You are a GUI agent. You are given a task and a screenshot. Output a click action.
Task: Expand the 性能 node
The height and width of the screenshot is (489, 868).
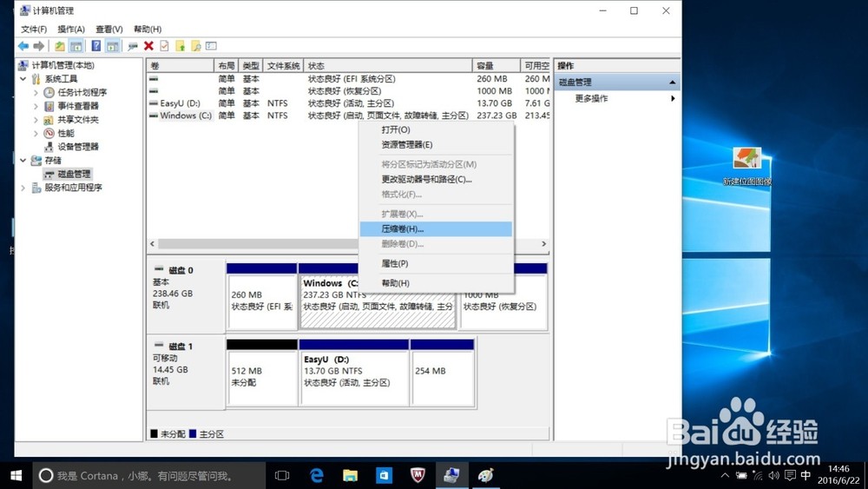point(36,133)
